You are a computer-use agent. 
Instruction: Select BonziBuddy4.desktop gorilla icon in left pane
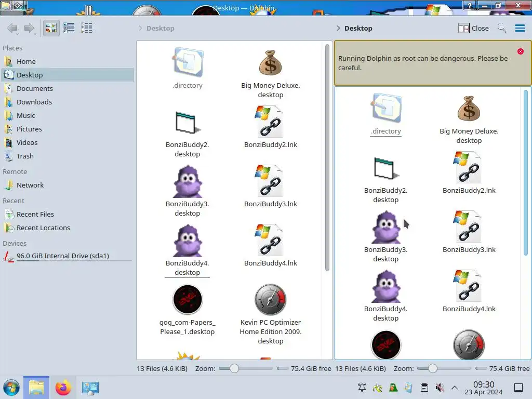[x=188, y=241]
